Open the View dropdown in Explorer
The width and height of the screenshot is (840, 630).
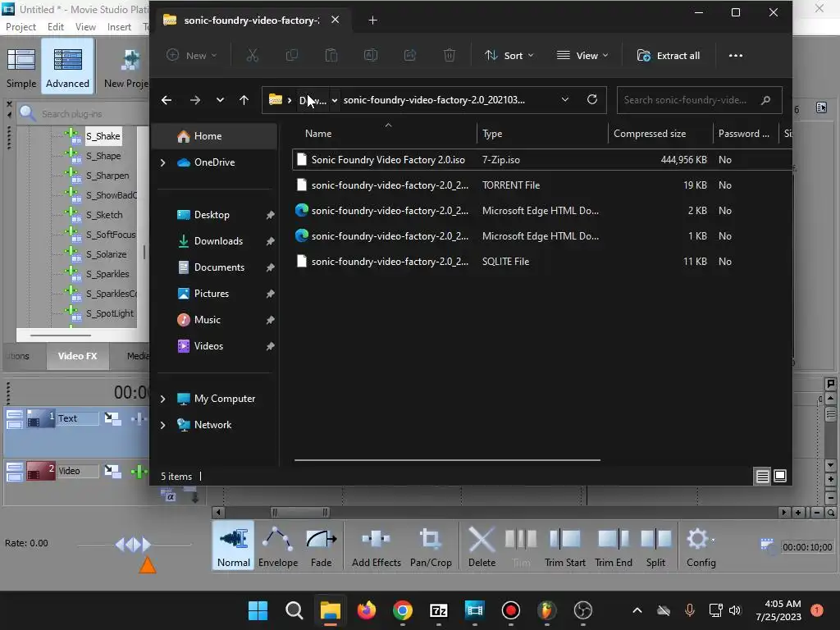[x=582, y=55]
